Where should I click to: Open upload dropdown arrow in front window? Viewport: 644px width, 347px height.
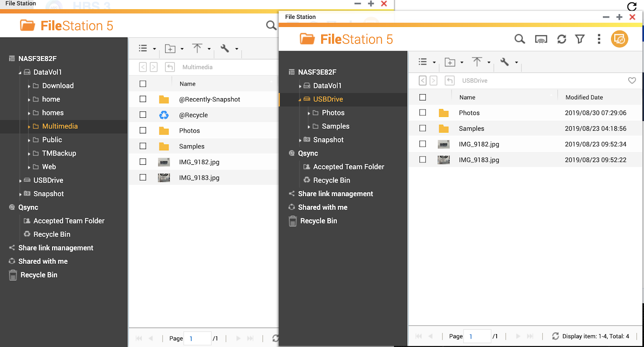489,62
